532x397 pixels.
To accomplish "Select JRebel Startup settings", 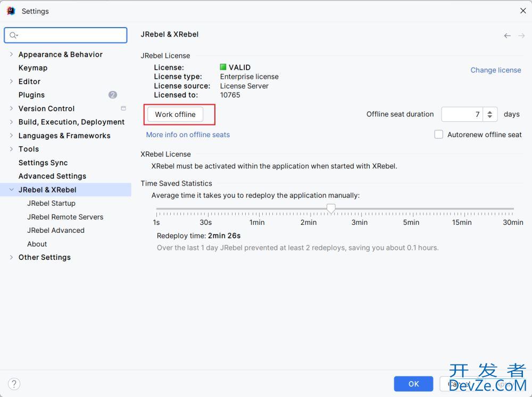I will [x=51, y=204].
